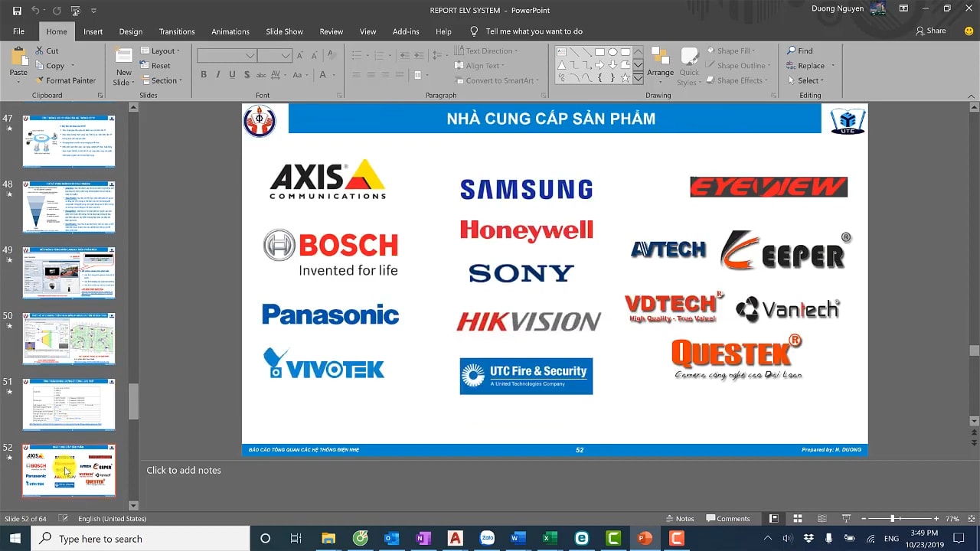This screenshot has height=551, width=980.
Task: Open the Align Text dropdown
Action: pyautogui.click(x=479, y=66)
